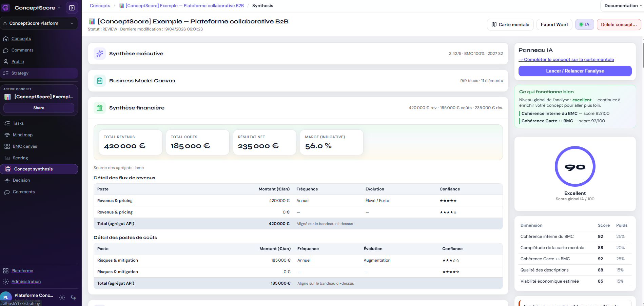Open the Profile person icon
The height and width of the screenshot is (306, 644).
(x=6, y=62)
